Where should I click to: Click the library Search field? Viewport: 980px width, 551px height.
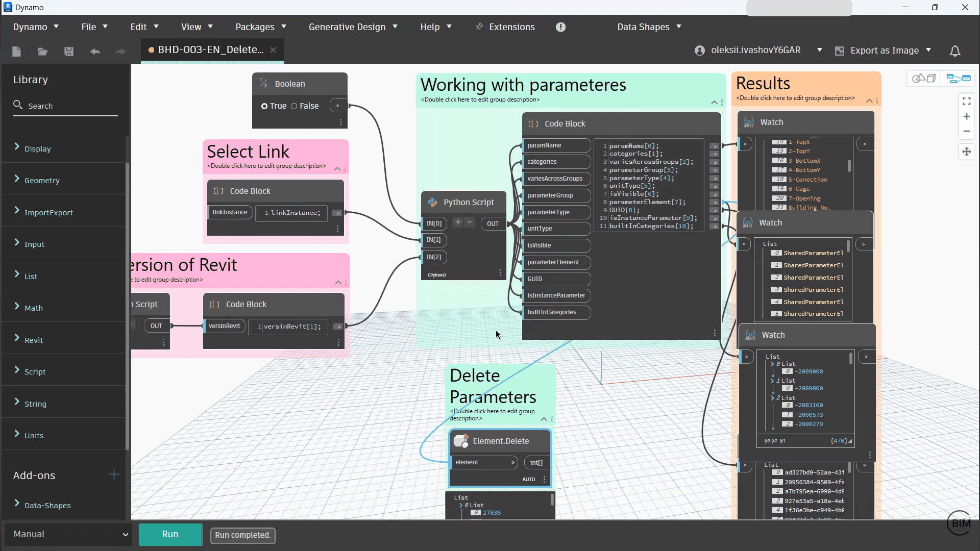[x=65, y=106]
